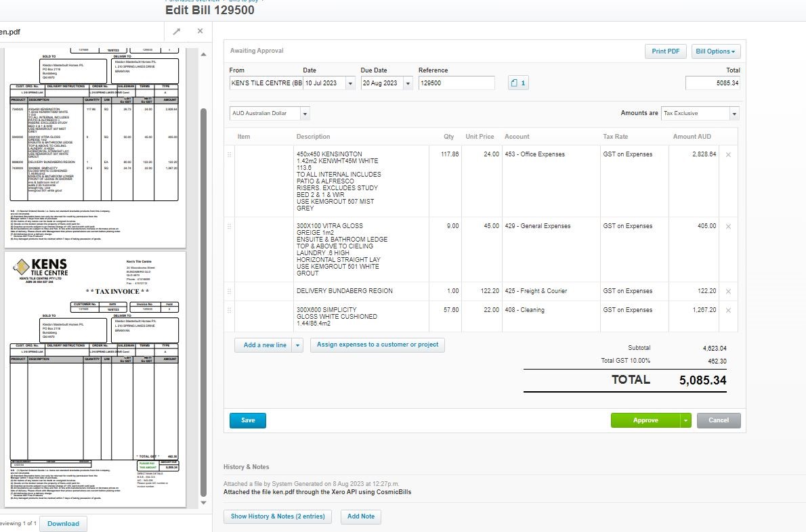The image size is (806, 532).
Task: Select the Kens Tile Centre tax invoice page
Action: pyautogui.click(x=95, y=379)
